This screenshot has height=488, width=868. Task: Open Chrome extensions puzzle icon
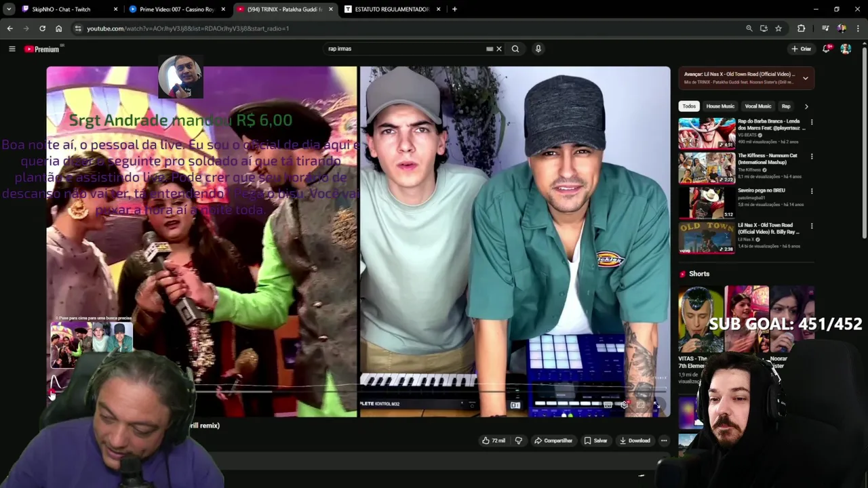click(802, 28)
